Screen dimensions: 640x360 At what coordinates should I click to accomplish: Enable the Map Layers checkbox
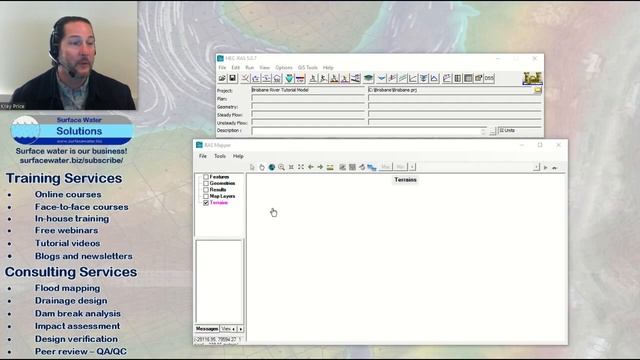(206, 196)
